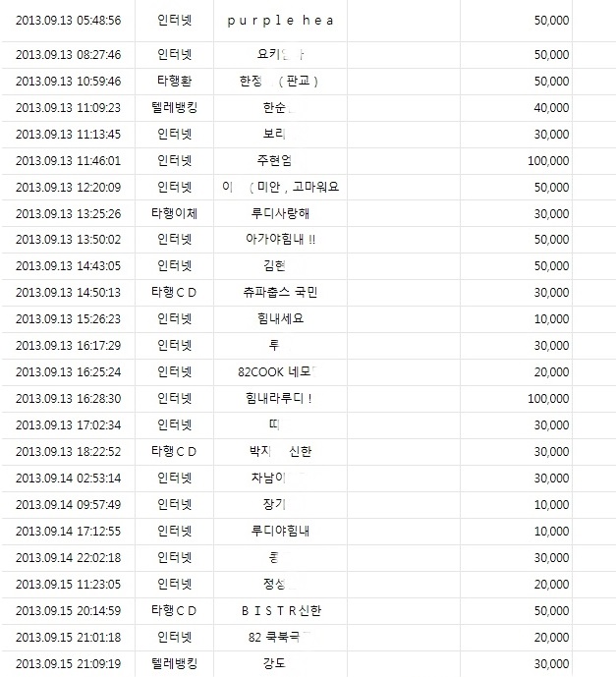Select the 100,000 amount at 16:28:30
The image size is (616, 677).
(x=548, y=398)
